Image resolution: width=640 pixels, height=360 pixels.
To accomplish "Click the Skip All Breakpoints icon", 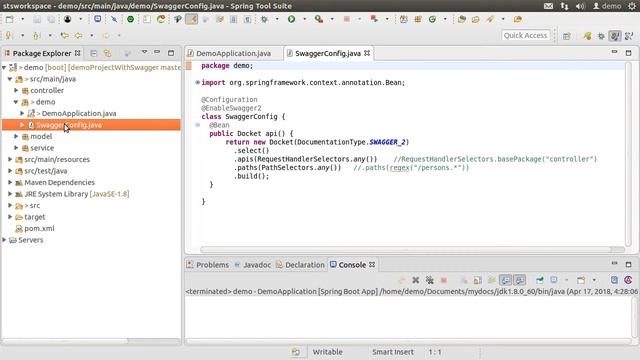I will (x=114, y=19).
